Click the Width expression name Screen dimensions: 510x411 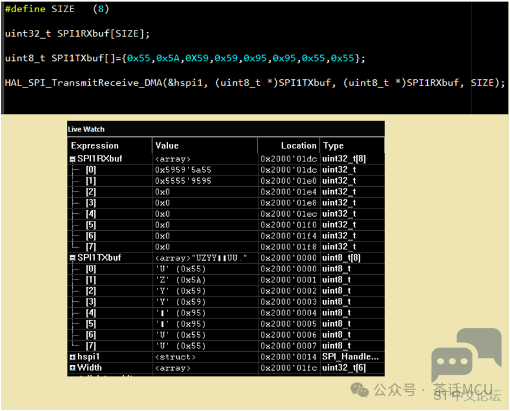pyautogui.click(x=89, y=368)
